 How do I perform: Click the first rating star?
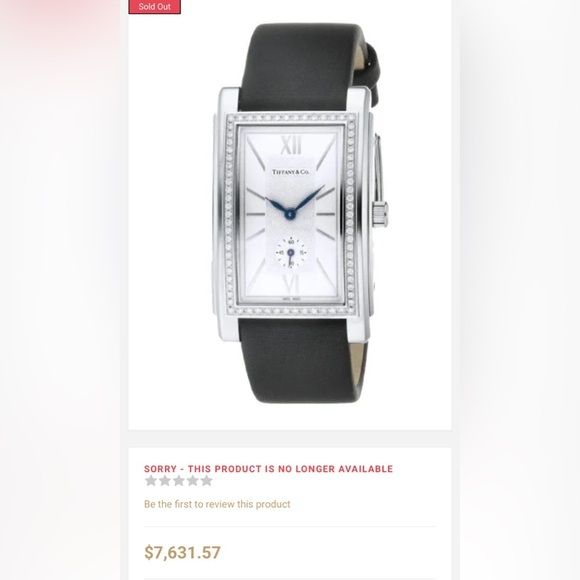point(151,480)
